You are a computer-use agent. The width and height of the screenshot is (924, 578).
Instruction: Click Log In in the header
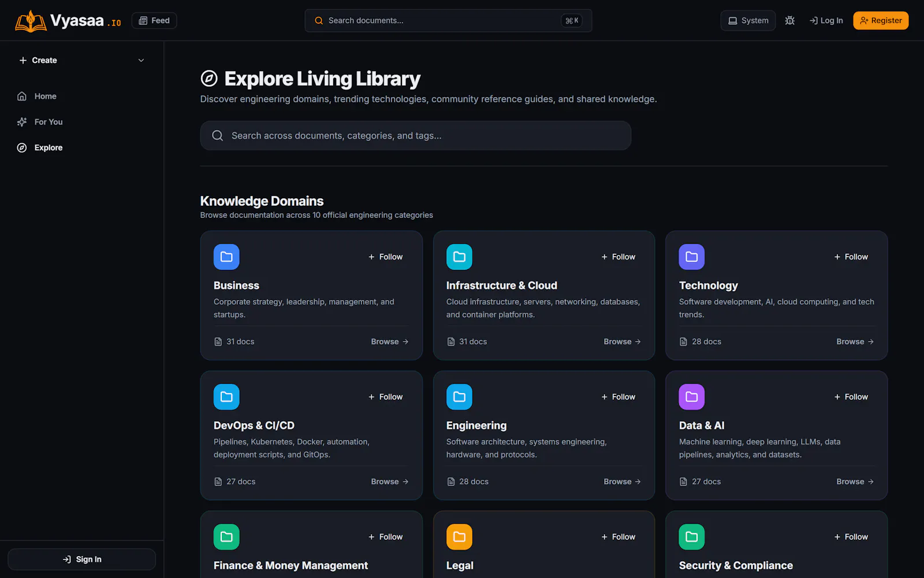click(826, 21)
